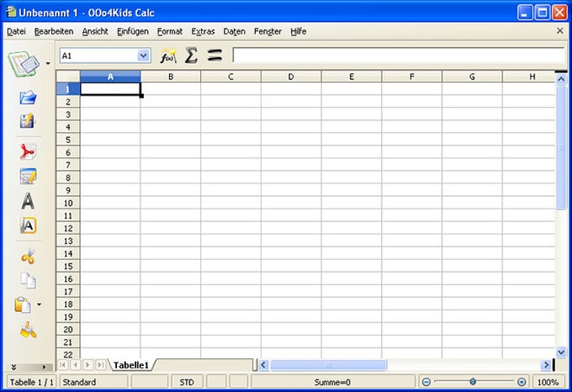Go to previous sheet navigation arrow

click(76, 364)
